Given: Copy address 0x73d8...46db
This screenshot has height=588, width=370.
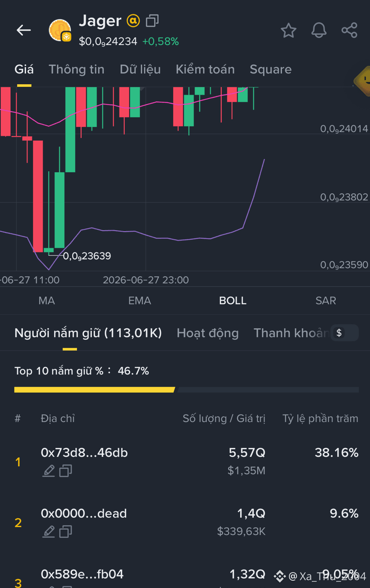Looking at the screenshot, I should click(66, 471).
